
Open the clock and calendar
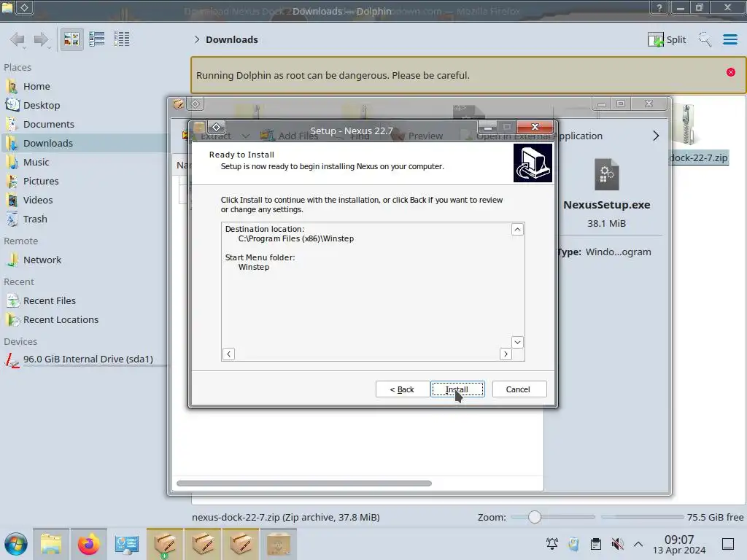pyautogui.click(x=679, y=544)
